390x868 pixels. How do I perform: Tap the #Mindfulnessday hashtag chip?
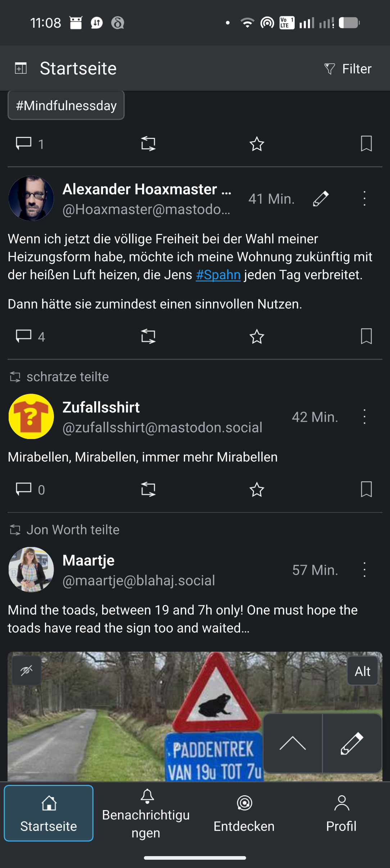66,105
